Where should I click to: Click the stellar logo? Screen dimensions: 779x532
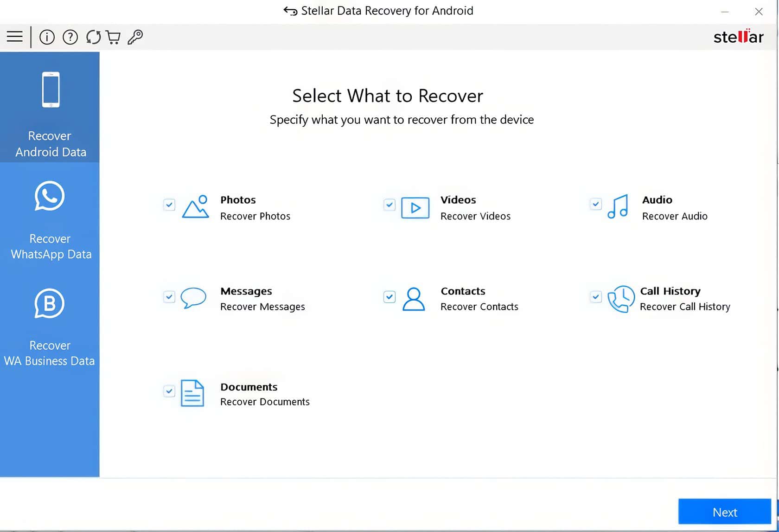[738, 37]
